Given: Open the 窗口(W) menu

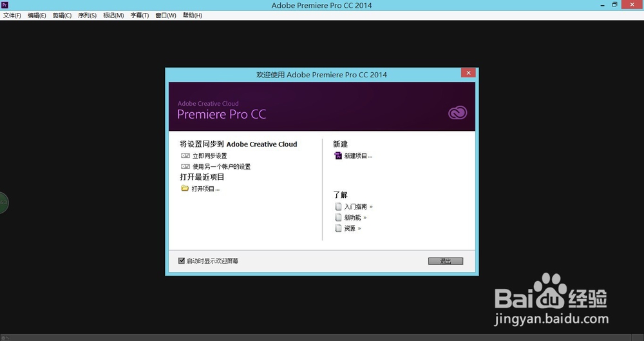Looking at the screenshot, I should pyautogui.click(x=166, y=15).
